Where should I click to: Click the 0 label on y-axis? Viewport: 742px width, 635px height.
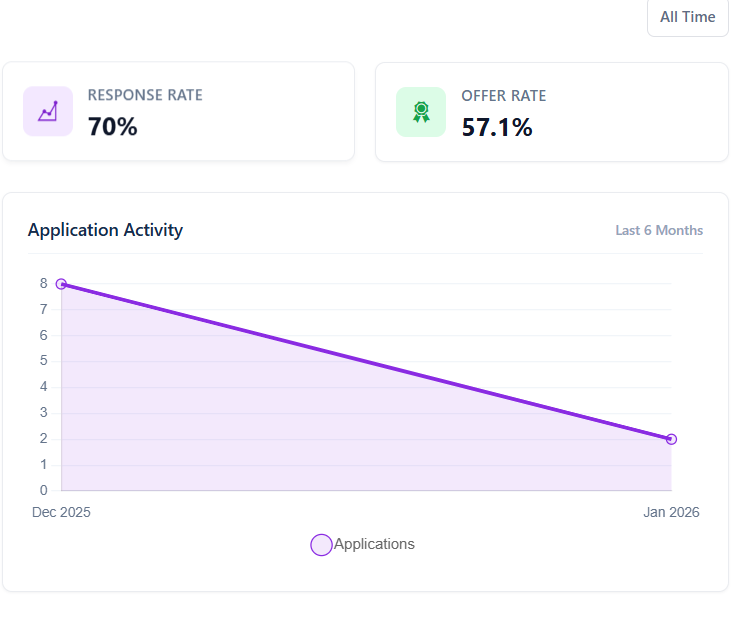[44, 490]
